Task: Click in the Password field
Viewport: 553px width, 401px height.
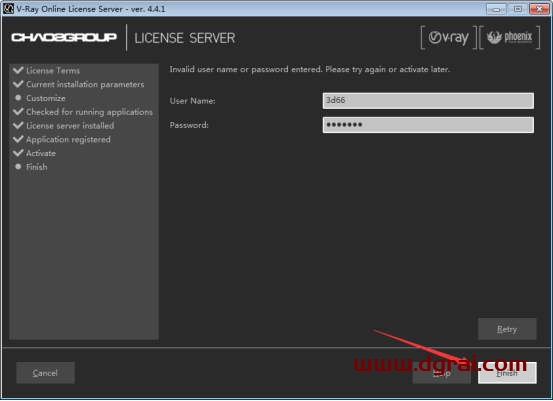Action: click(428, 125)
